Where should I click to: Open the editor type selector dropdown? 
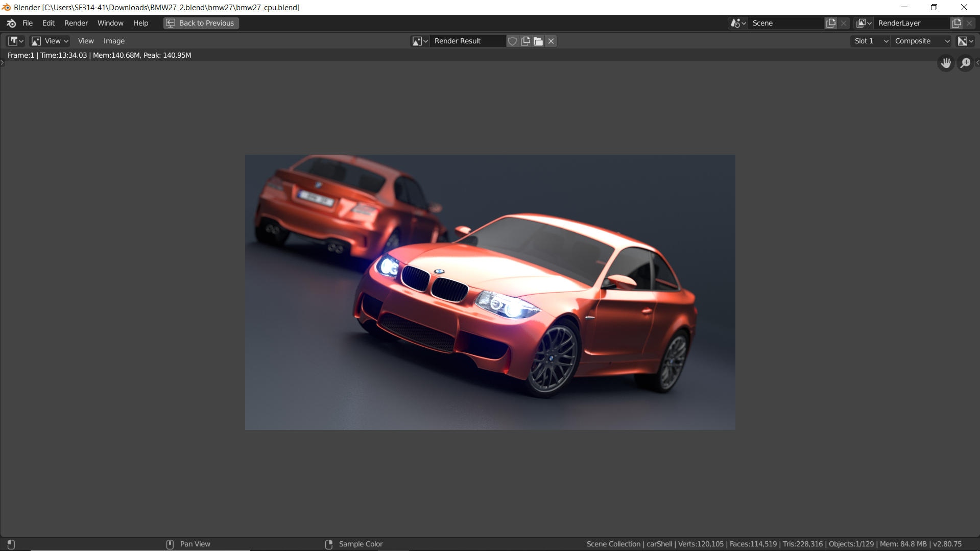(x=15, y=41)
